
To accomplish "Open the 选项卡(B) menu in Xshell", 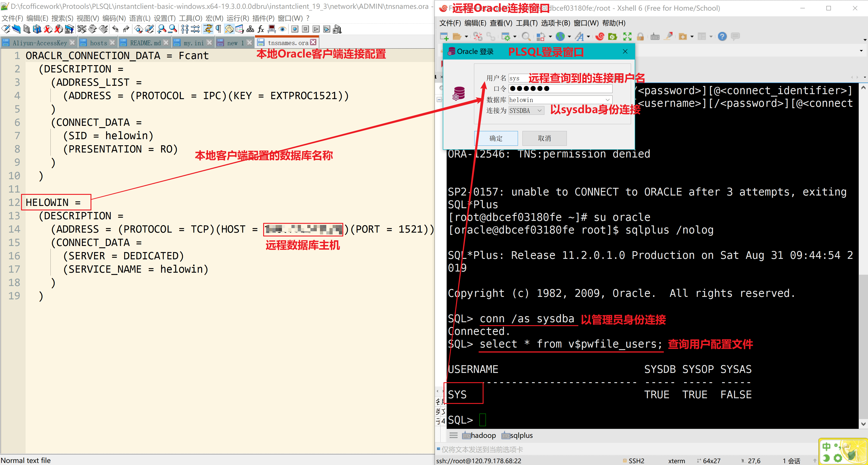I will [x=555, y=23].
